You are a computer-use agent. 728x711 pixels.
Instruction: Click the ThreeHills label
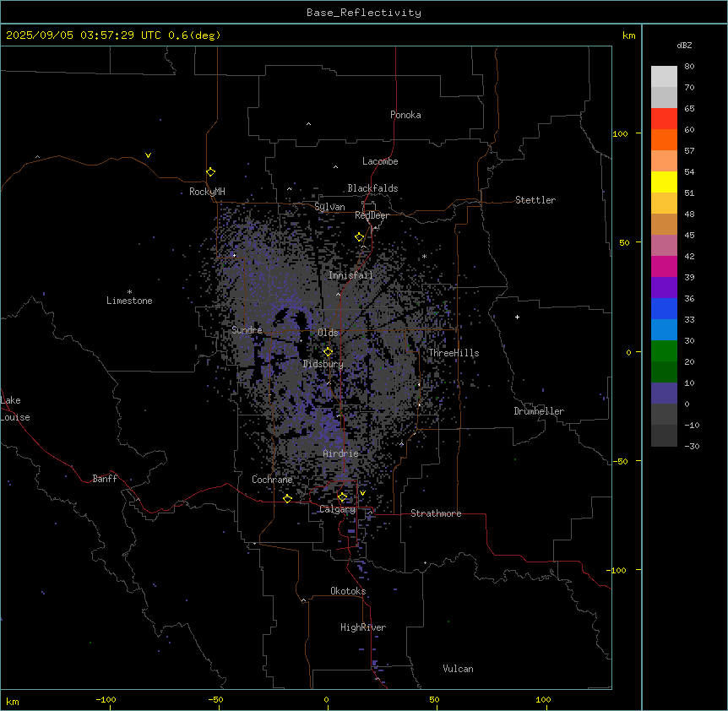[x=454, y=353]
